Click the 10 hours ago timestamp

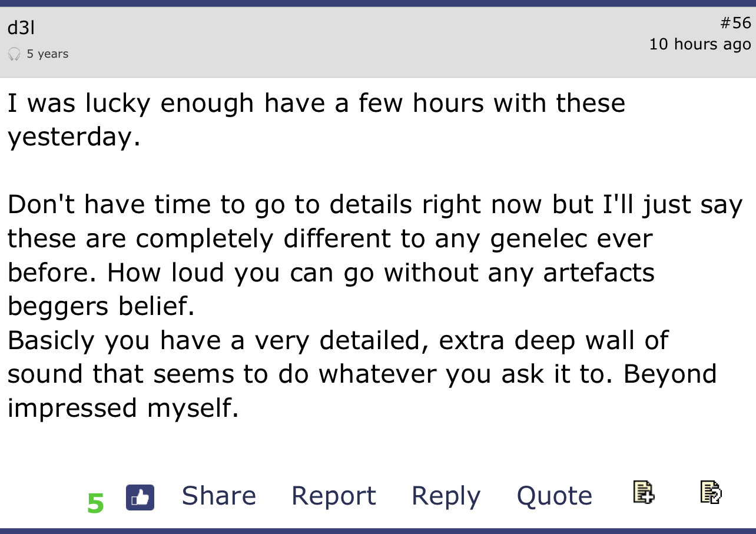pos(700,44)
